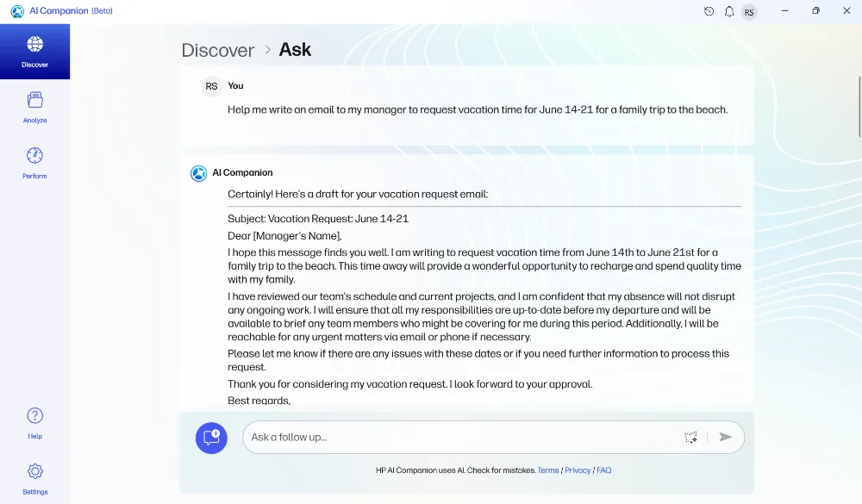Click the conversation vertical scrollbar
Screen dimensions: 862x504
(x=859, y=107)
